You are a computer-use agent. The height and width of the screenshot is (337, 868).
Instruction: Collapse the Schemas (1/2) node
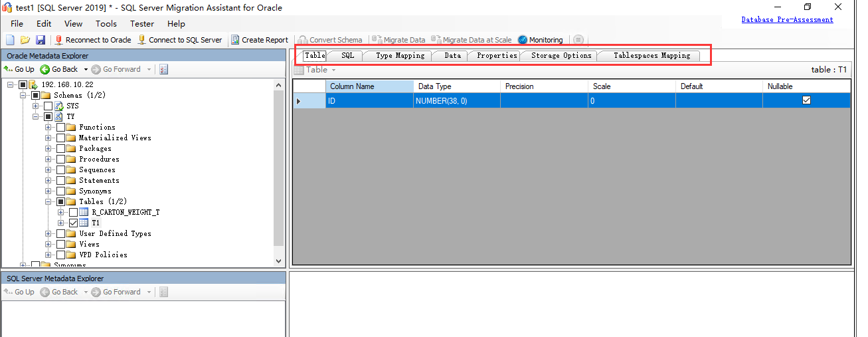click(x=23, y=95)
